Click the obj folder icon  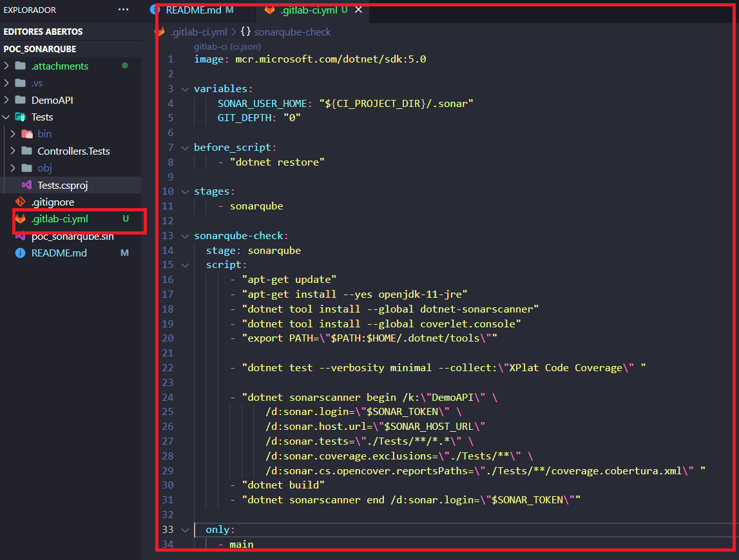click(x=27, y=168)
